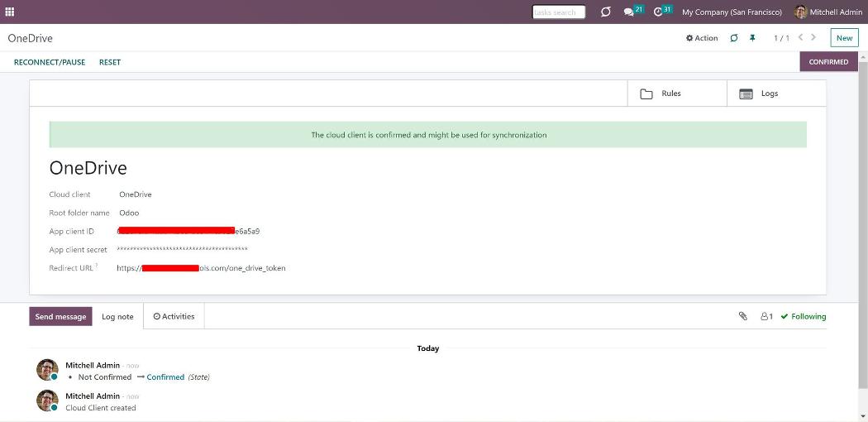Image resolution: width=868 pixels, height=422 pixels.
Task: Open the apps grid menu icon
Action: [9, 12]
